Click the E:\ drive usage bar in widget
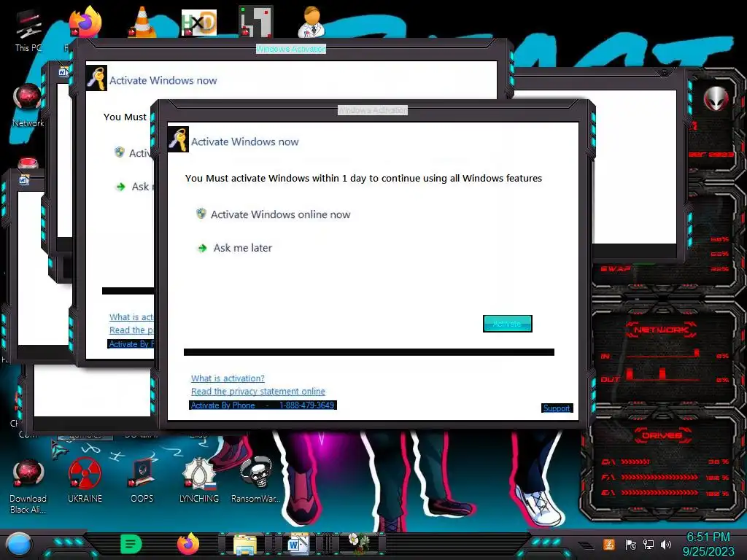Image resolution: width=747 pixels, height=560 pixels. point(659,493)
